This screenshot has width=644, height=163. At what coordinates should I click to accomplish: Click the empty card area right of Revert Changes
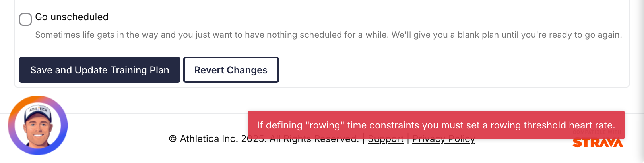[437, 70]
